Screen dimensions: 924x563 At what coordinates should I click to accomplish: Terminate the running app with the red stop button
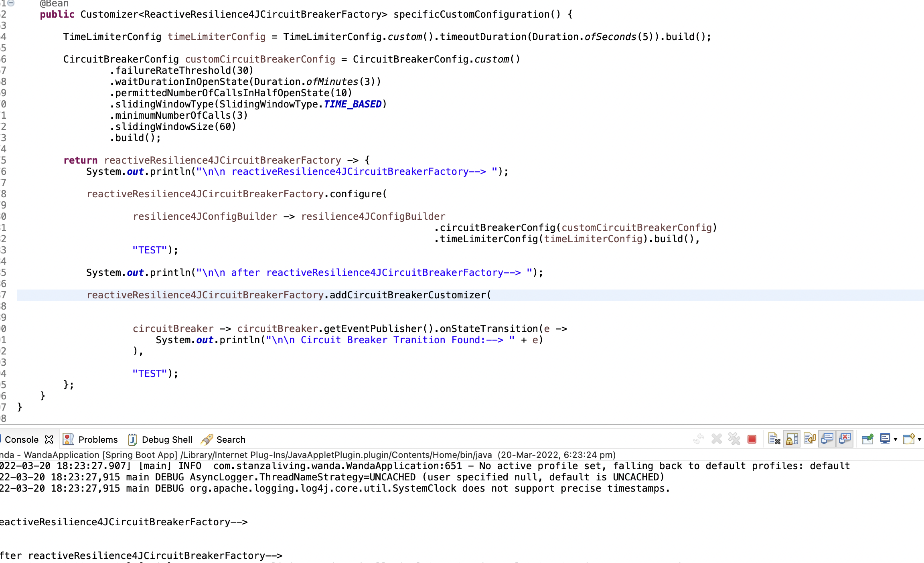pos(752,439)
